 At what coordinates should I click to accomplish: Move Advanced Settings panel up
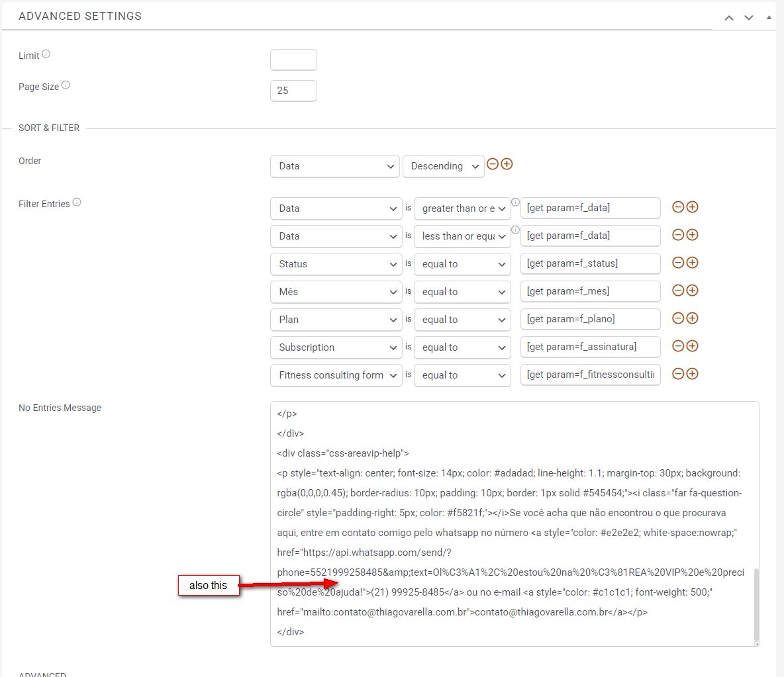729,18
